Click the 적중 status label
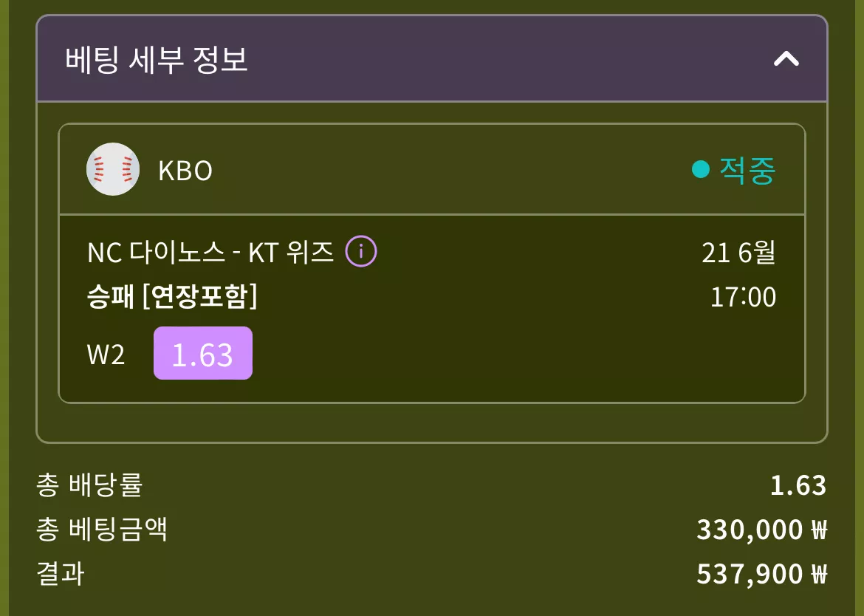 [748, 170]
